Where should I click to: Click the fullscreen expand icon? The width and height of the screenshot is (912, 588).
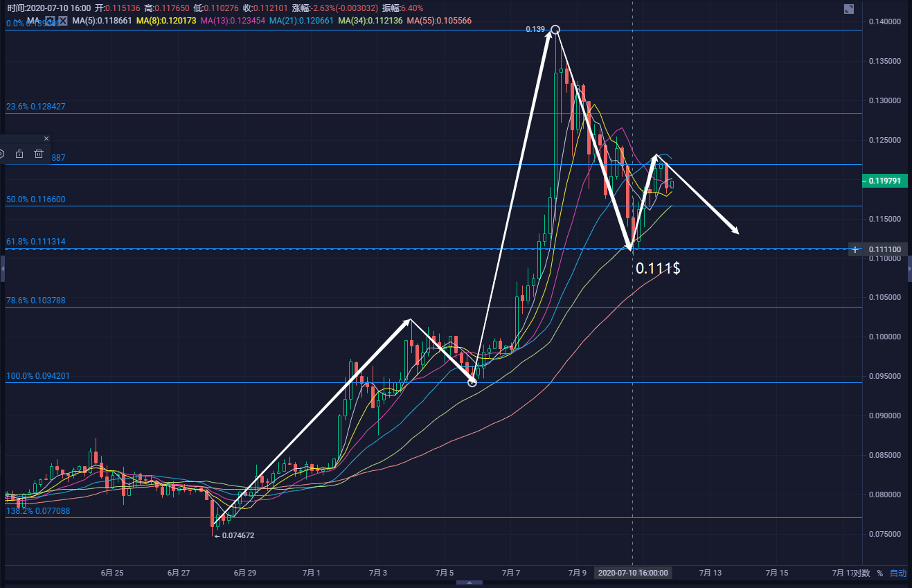(x=848, y=9)
